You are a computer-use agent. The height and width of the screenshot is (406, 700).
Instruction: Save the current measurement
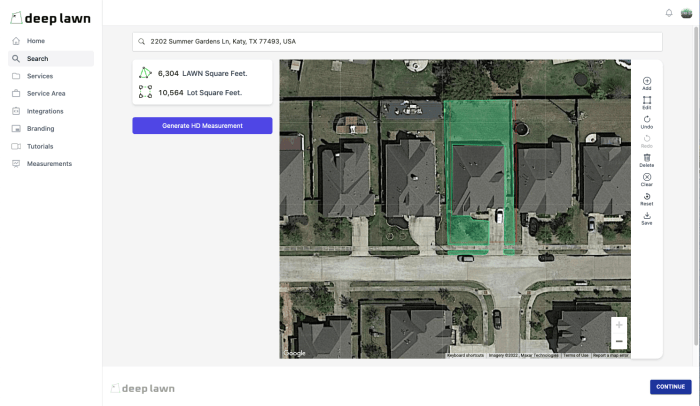click(646, 218)
